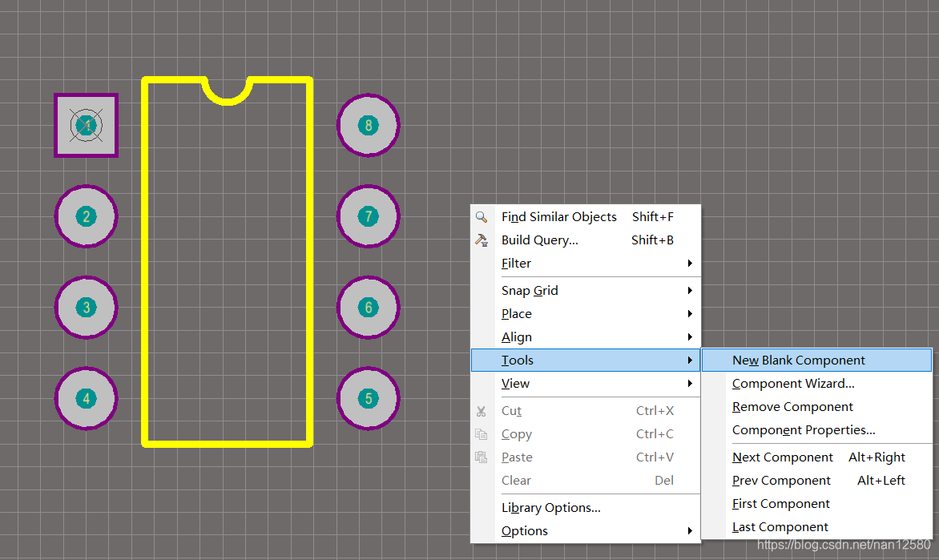Click the Build Query hammer icon
The height and width of the screenshot is (560, 939).
tap(481, 240)
